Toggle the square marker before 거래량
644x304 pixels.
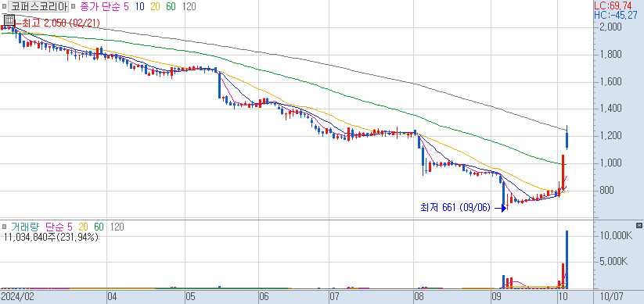4,227
